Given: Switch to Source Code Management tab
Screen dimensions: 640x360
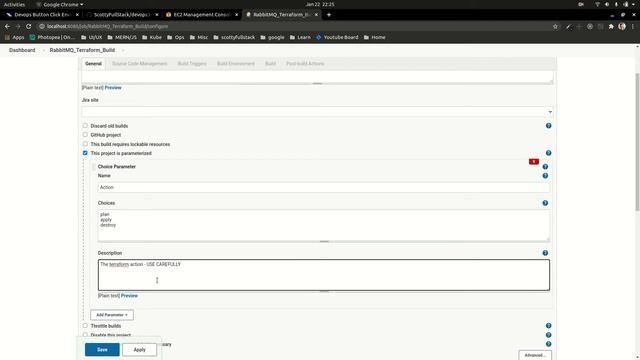Looking at the screenshot, I should pyautogui.click(x=140, y=64).
